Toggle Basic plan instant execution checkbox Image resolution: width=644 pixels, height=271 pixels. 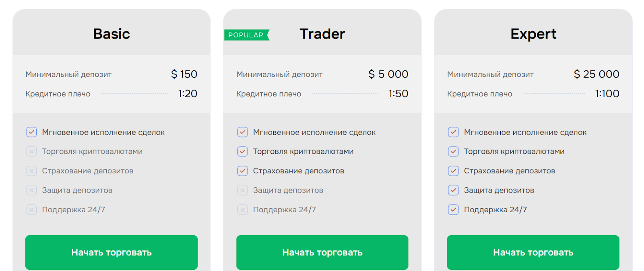pyautogui.click(x=31, y=132)
